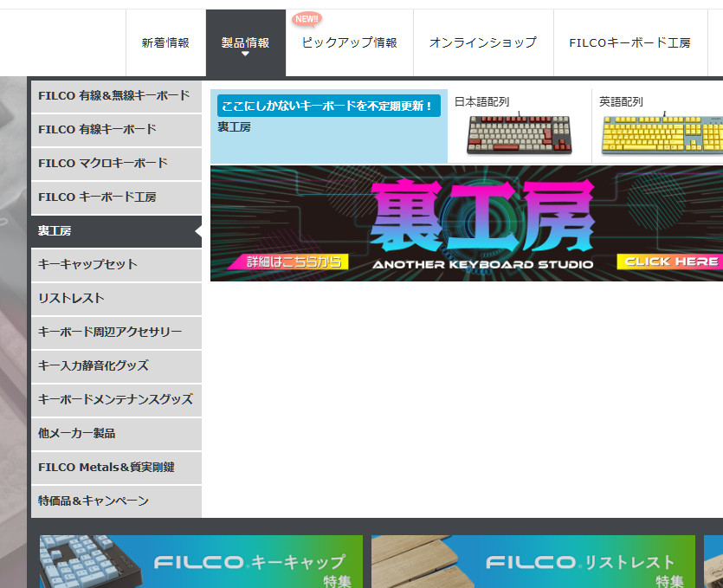
Task: Select FILCO Metals&質実剛鍵 category
Action: coord(116,467)
